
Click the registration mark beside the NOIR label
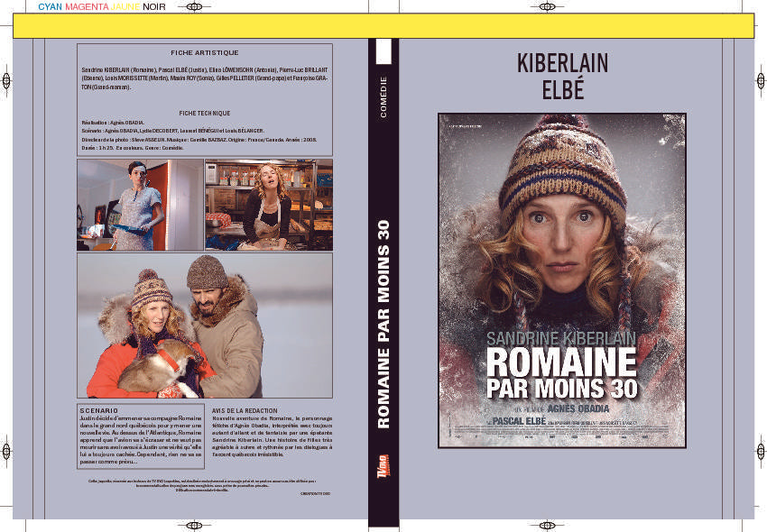pos(194,7)
